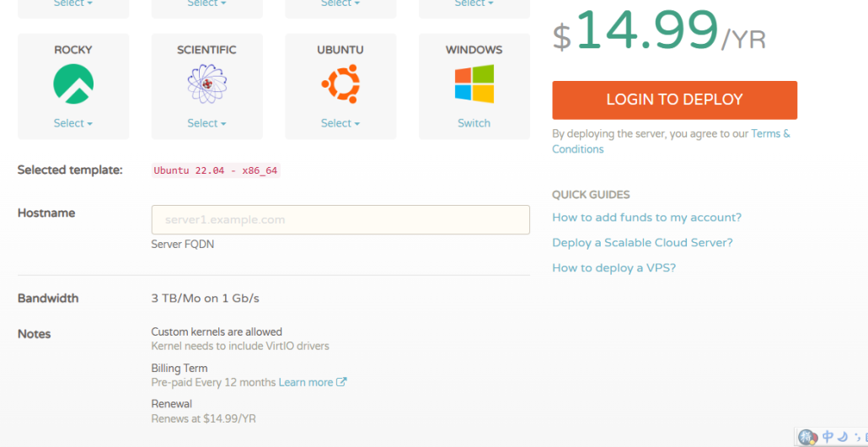Open the 'How to deploy a VPS?' guide
This screenshot has height=447, width=868.
click(613, 268)
